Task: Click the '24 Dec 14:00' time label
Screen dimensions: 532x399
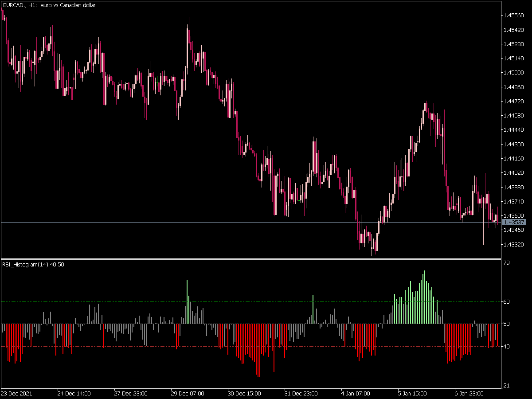Action: (x=74, y=393)
